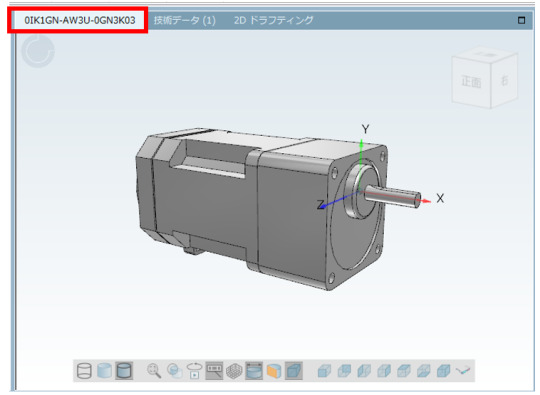Click the 正面 face of the view cube
The height and width of the screenshot is (395, 540).
point(471,82)
